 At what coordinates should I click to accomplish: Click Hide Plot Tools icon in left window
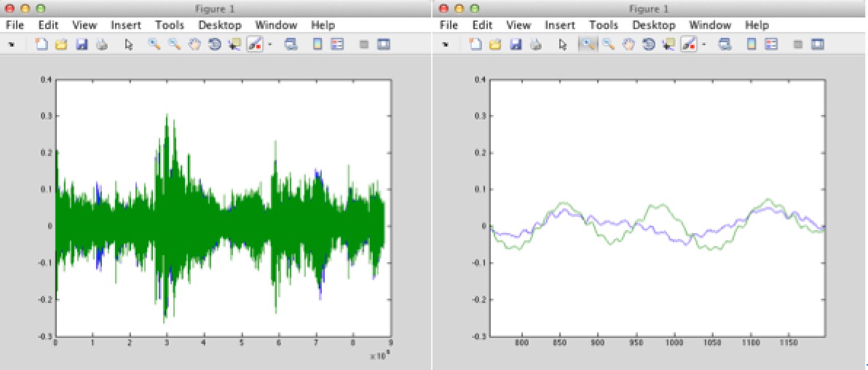363,45
